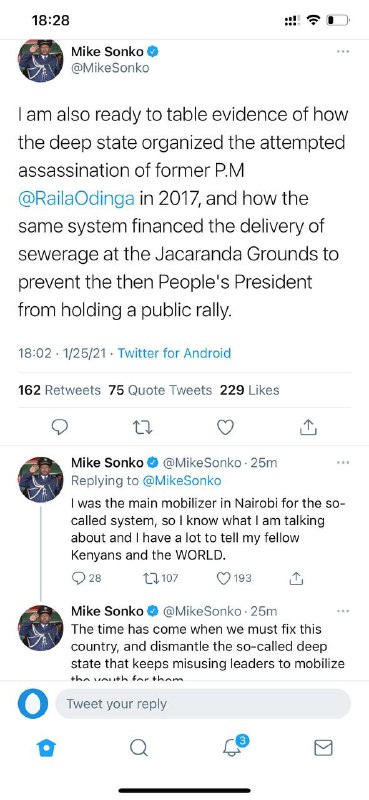Viewport: 369px width, 800px height.
Task: Open Notifications bell with 3 badge
Action: tap(234, 746)
